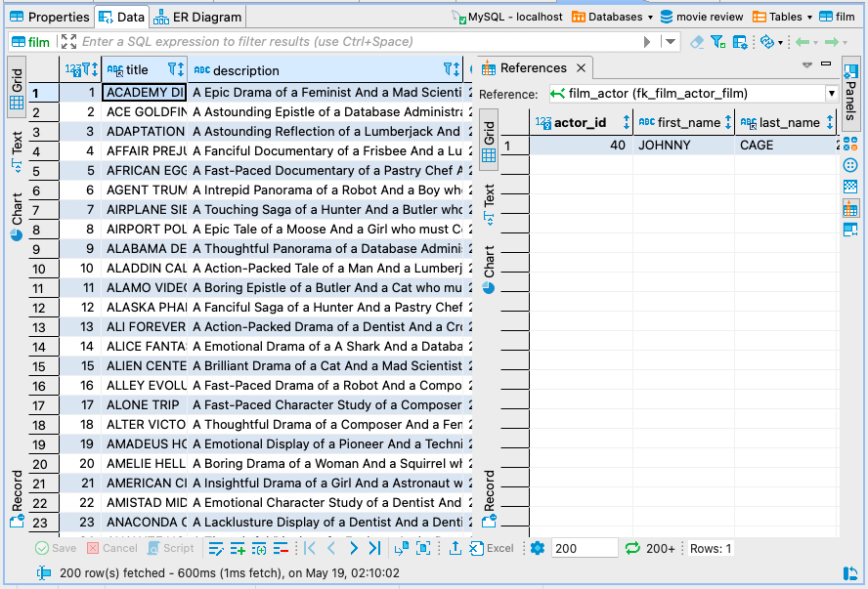This screenshot has width=868, height=589.
Task: Toggle Record mode for main results
Action: click(17, 498)
